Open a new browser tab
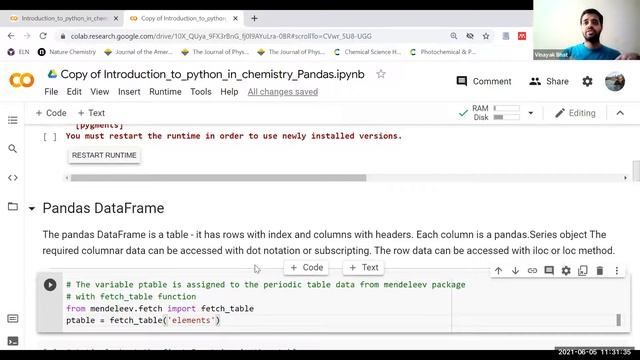640x360 pixels. tap(254, 18)
